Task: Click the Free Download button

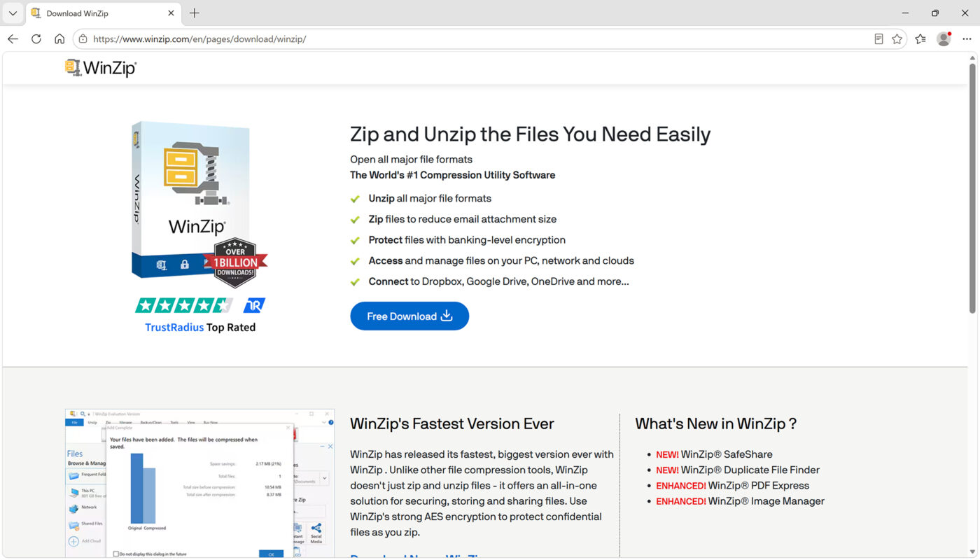Action: [409, 316]
